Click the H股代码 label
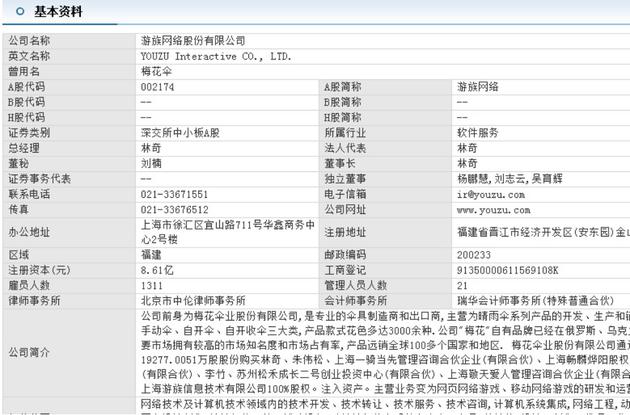This screenshot has width=630, height=415. [x=27, y=117]
